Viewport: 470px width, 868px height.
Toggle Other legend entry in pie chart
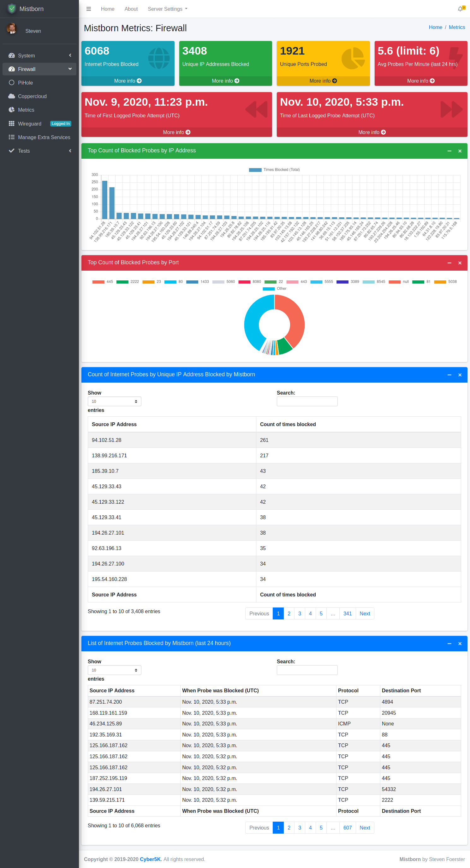pyautogui.click(x=274, y=289)
